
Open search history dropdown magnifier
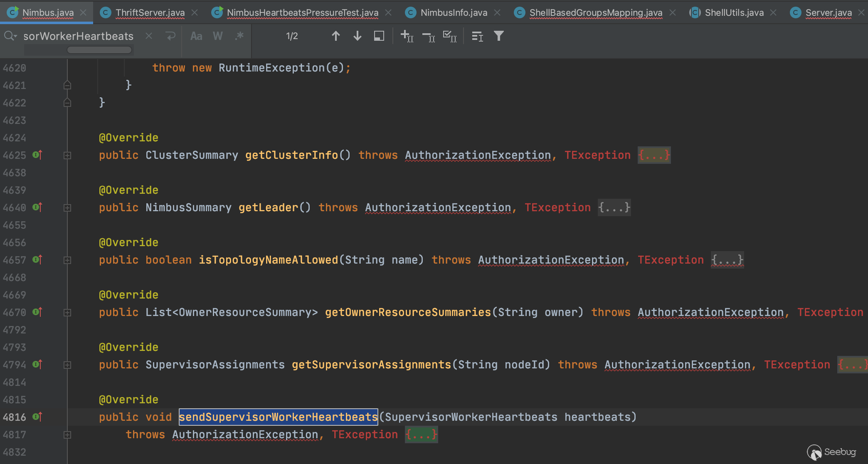pos(10,36)
